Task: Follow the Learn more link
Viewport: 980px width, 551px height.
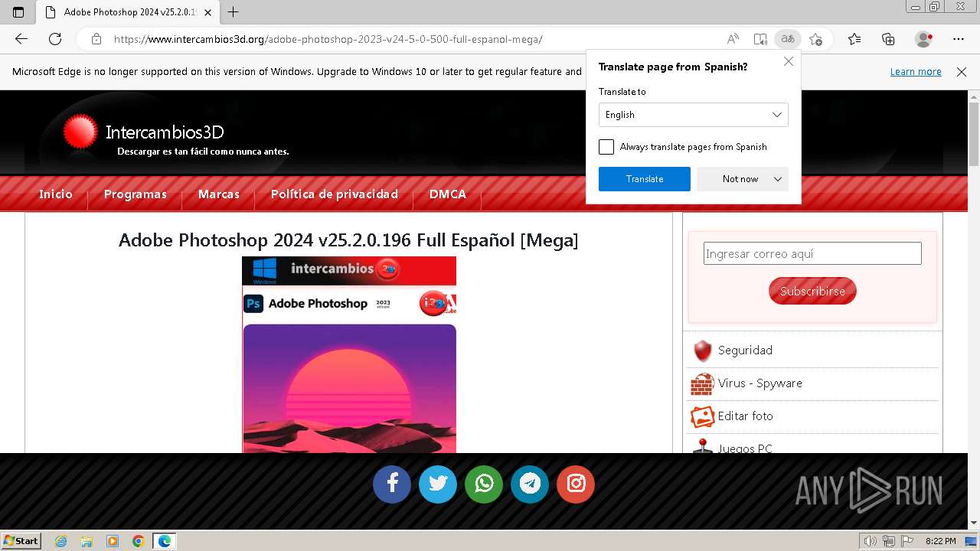Action: click(916, 72)
